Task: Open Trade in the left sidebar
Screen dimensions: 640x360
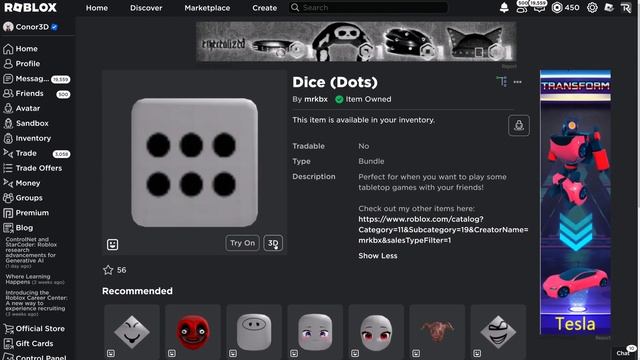Action: [x=37, y=153]
